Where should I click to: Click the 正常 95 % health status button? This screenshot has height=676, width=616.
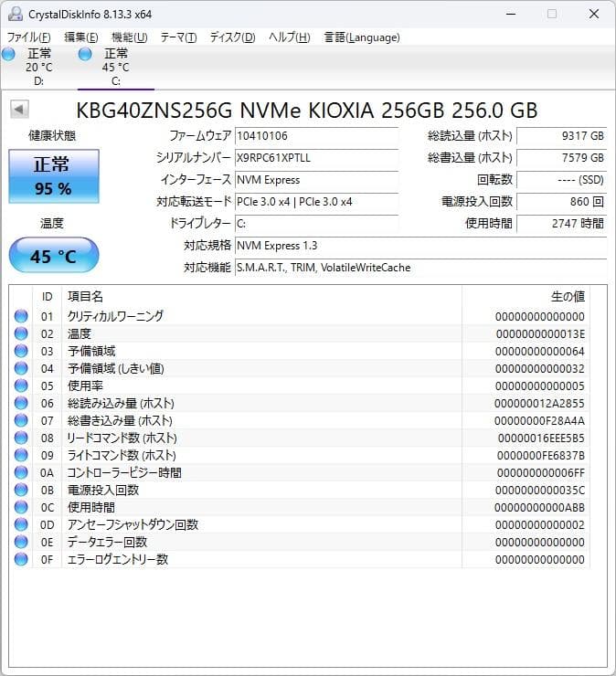coord(54,176)
